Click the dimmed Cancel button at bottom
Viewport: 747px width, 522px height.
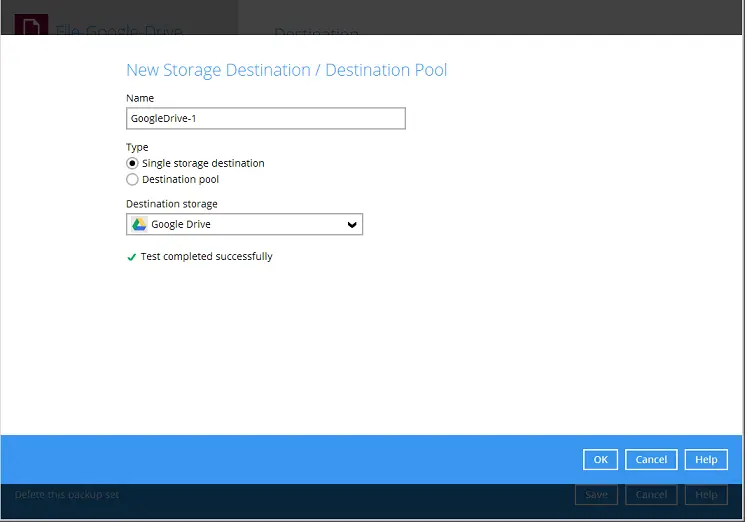point(651,495)
